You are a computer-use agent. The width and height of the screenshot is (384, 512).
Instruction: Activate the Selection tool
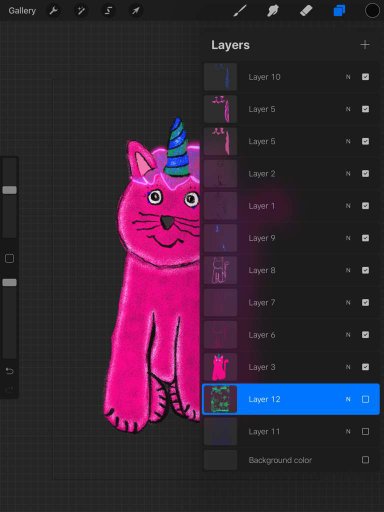pyautogui.click(x=108, y=11)
